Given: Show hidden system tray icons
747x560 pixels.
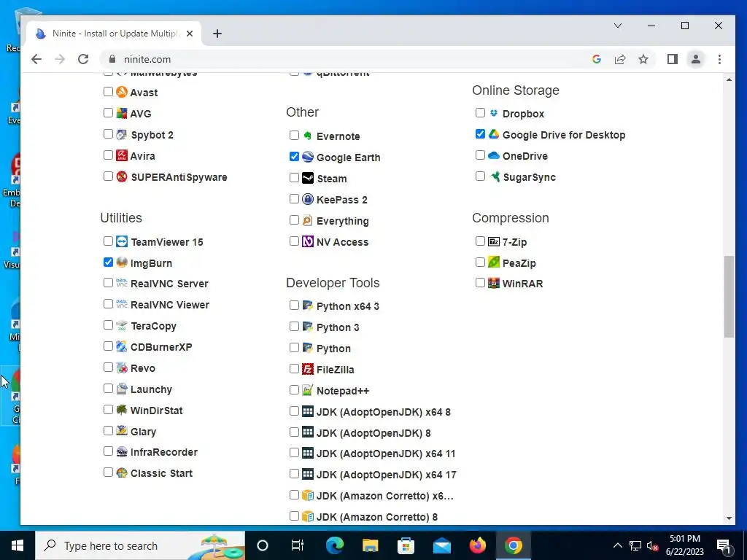Looking at the screenshot, I should [617, 545].
